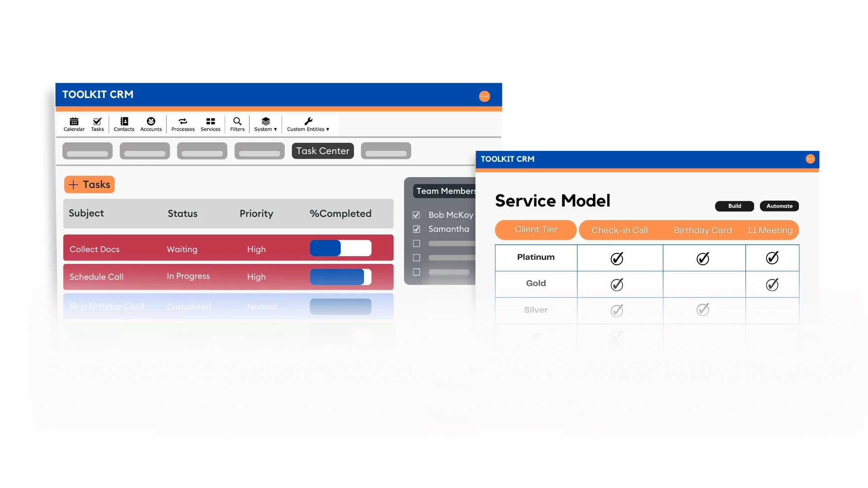
Task: Toggle Bob McKoy team member checkbox
Action: click(417, 215)
